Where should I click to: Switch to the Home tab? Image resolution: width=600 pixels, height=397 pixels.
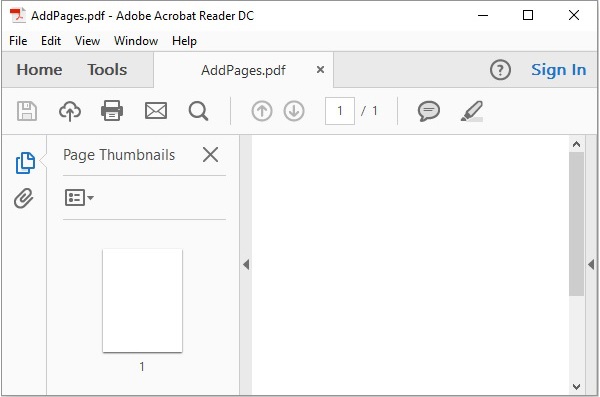(x=39, y=70)
